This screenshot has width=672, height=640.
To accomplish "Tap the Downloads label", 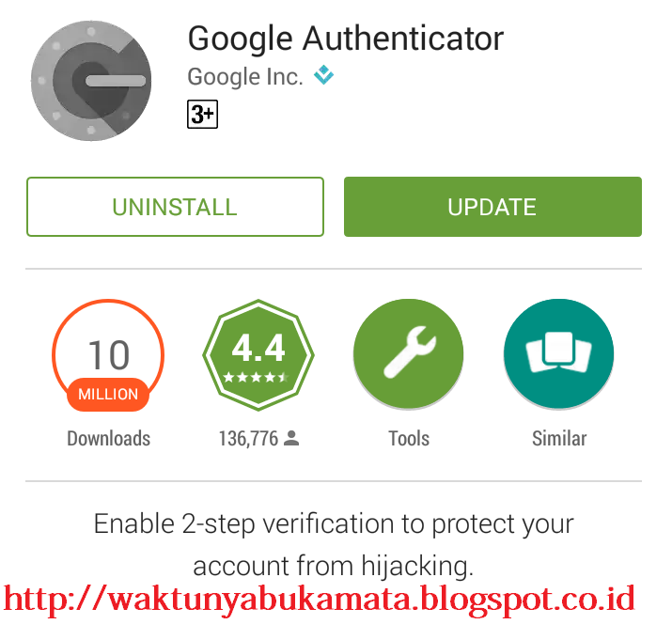I will click(108, 439).
